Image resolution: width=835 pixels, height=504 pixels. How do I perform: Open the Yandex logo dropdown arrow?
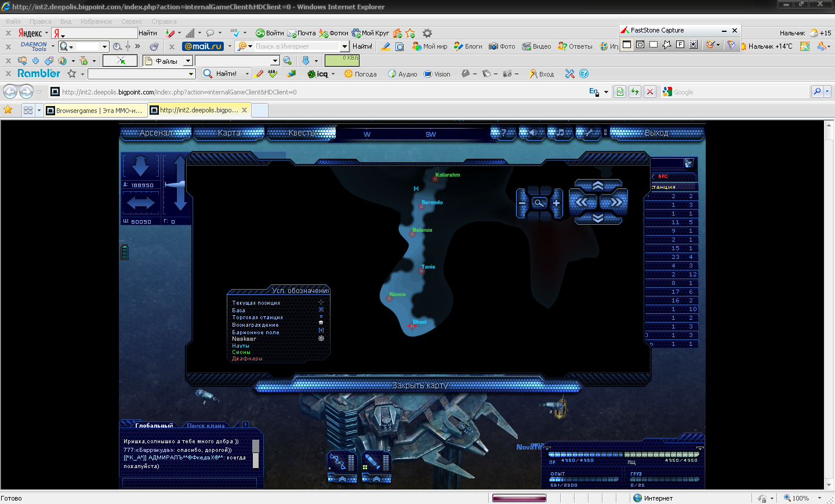pos(46,33)
